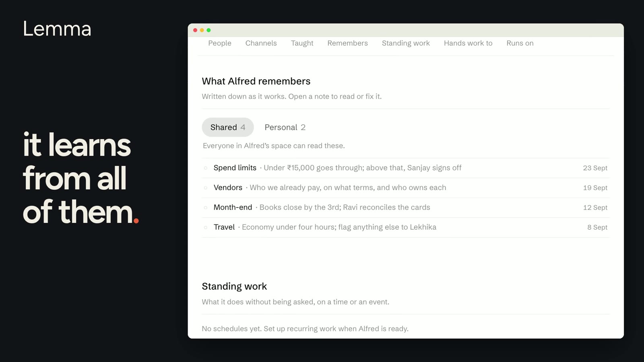Maximize the window with the green button

208,30
